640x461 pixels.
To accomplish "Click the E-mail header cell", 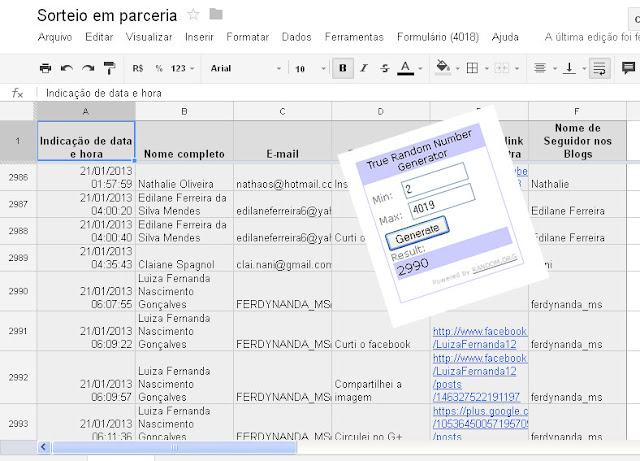I will 282,141.
